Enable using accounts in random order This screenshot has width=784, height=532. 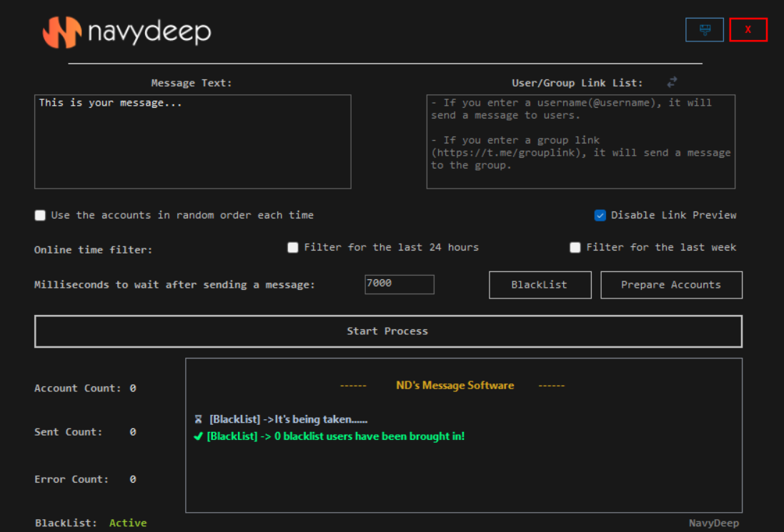(x=40, y=215)
